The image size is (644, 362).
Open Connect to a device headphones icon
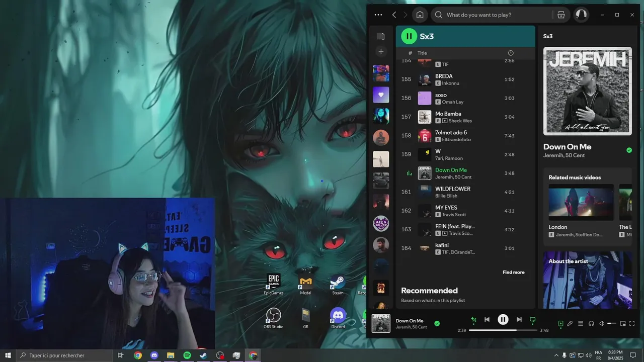(591, 324)
